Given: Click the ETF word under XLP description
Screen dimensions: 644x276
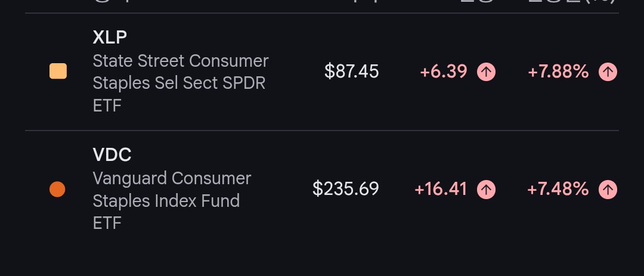Looking at the screenshot, I should 107,106.
